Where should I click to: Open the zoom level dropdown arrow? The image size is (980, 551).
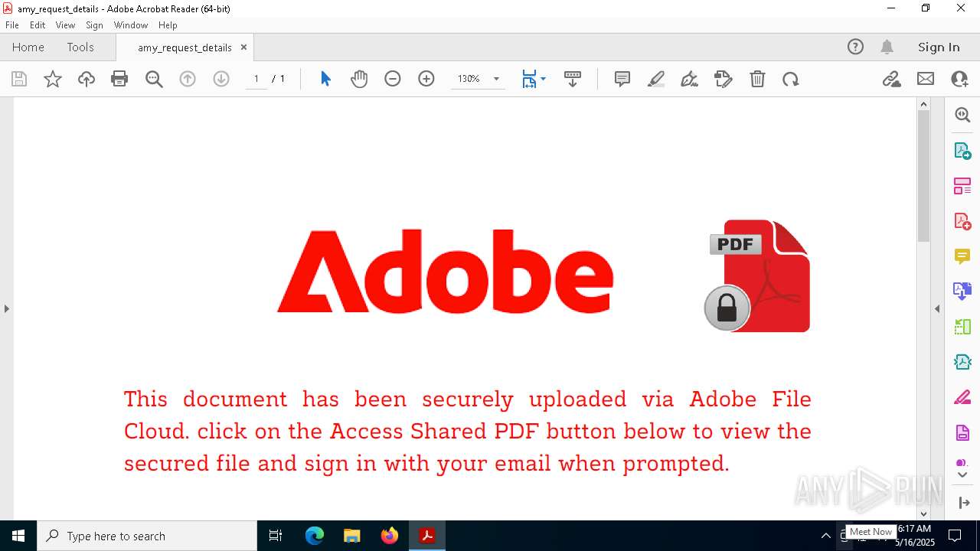point(496,79)
